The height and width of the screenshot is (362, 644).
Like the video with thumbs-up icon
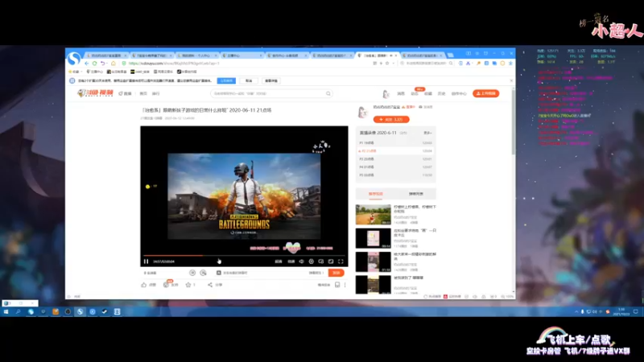click(144, 285)
